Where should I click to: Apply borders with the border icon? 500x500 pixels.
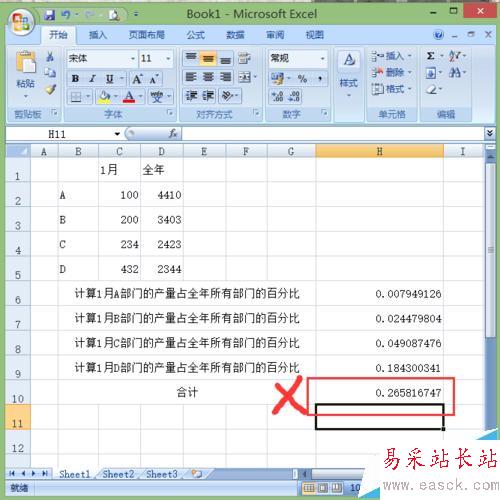[76, 97]
